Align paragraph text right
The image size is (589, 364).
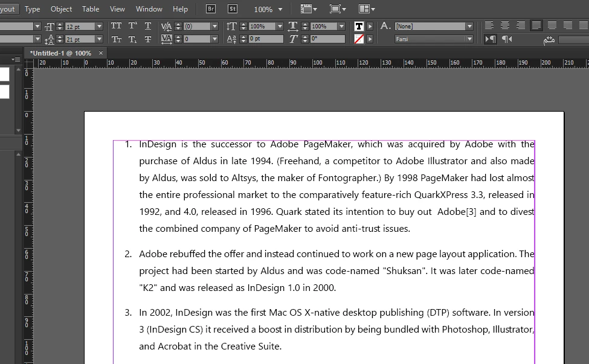tap(521, 25)
